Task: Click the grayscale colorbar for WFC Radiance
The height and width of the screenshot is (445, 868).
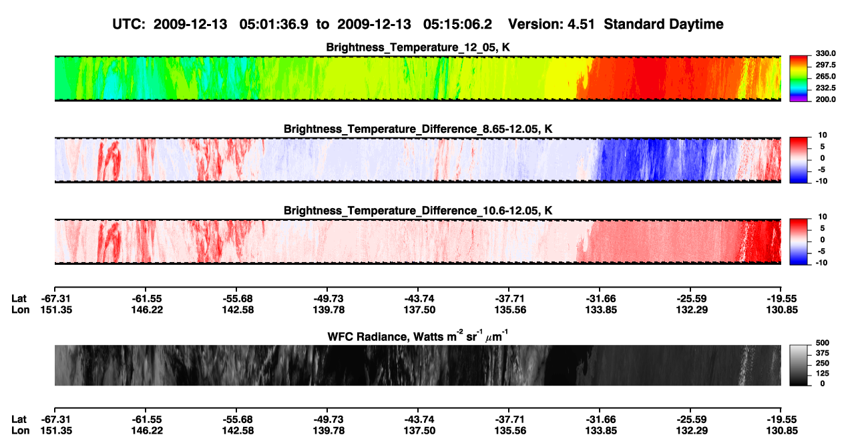Action: [x=799, y=364]
